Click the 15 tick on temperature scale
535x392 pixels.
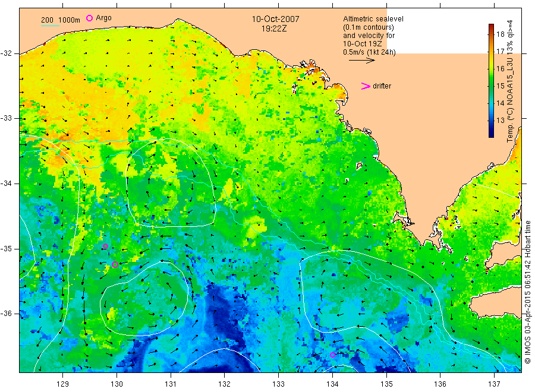[x=500, y=86]
